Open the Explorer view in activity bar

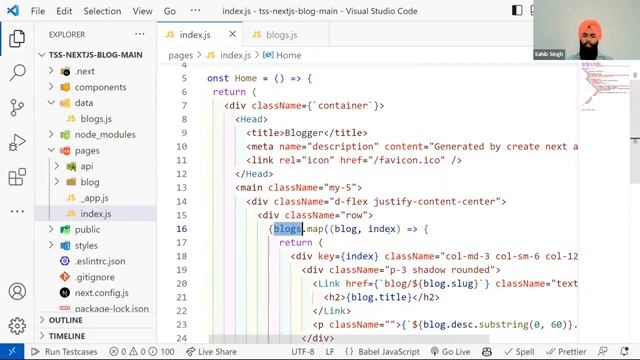(17, 39)
